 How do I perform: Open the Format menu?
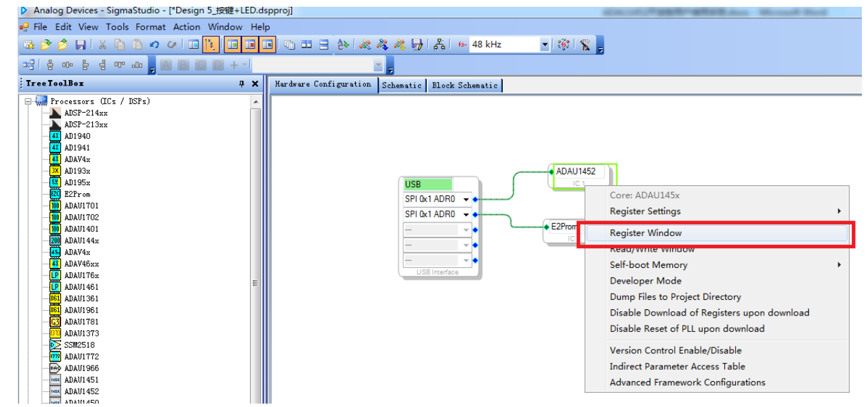pyautogui.click(x=150, y=27)
